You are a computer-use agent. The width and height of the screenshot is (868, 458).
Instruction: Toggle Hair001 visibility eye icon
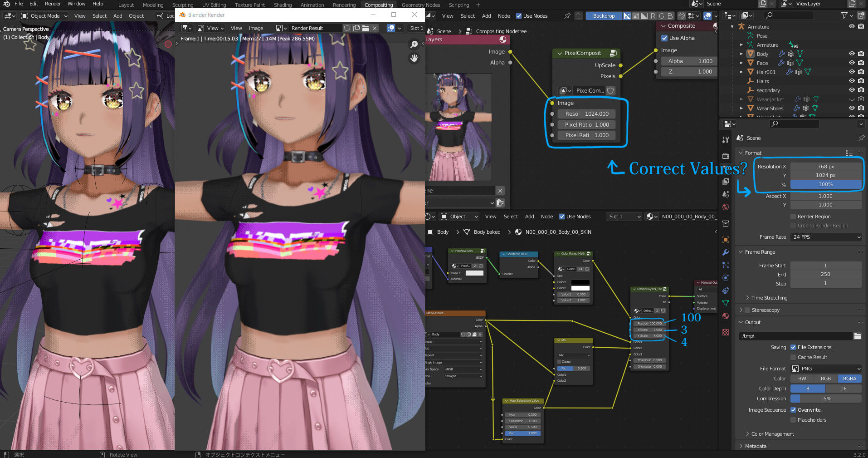coord(852,72)
